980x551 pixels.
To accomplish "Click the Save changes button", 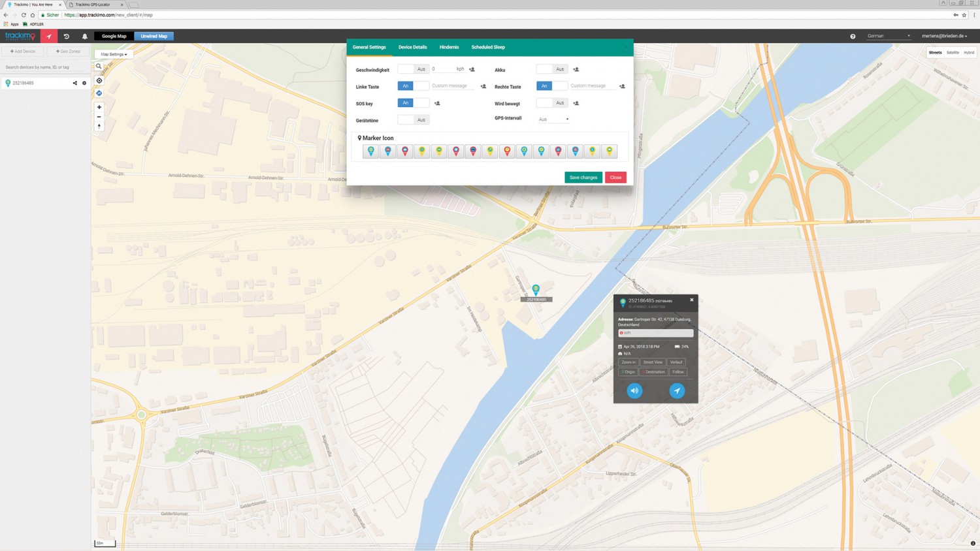I will [583, 178].
